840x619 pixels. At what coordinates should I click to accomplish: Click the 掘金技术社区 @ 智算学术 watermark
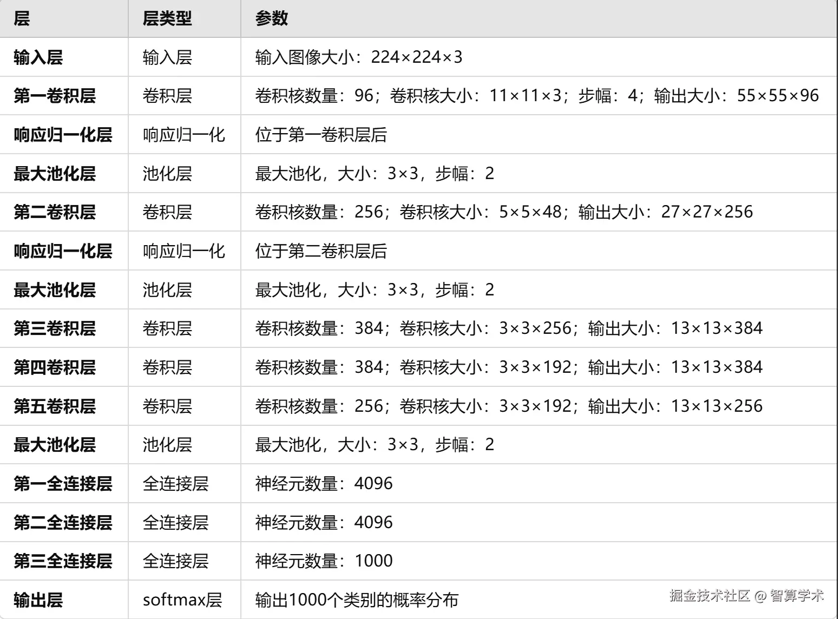pyautogui.click(x=746, y=595)
